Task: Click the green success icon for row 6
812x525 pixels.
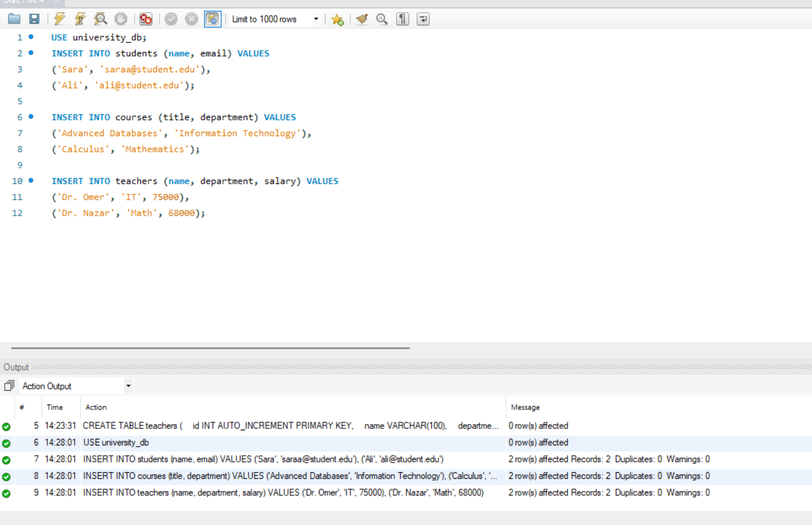Action: pos(6,444)
